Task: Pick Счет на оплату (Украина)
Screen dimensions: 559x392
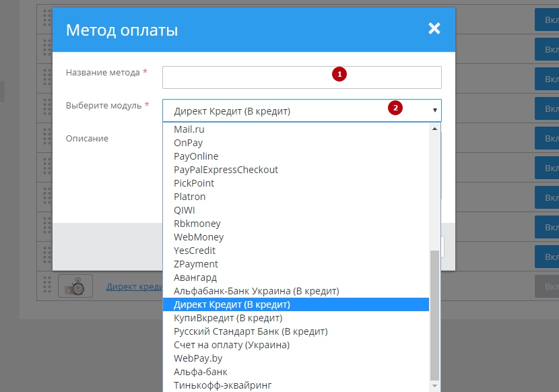Action: (296, 345)
